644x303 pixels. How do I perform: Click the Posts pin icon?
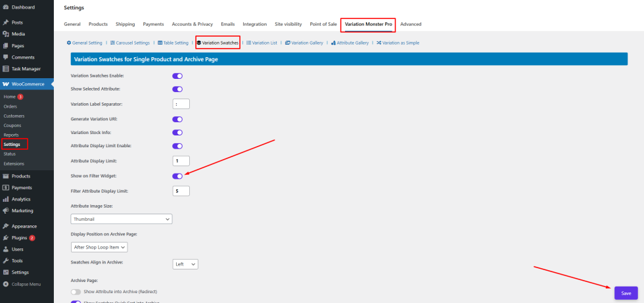[x=6, y=22]
